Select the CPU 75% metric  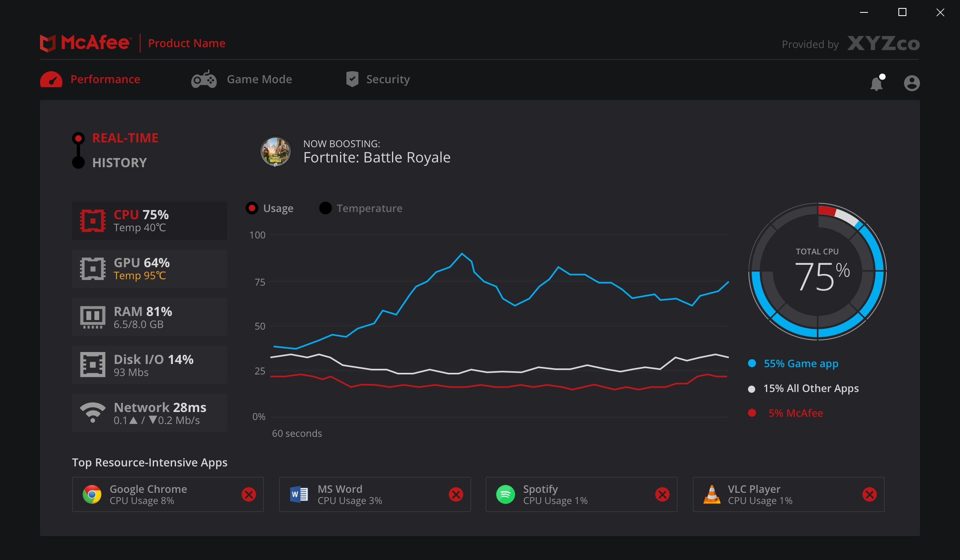150,221
